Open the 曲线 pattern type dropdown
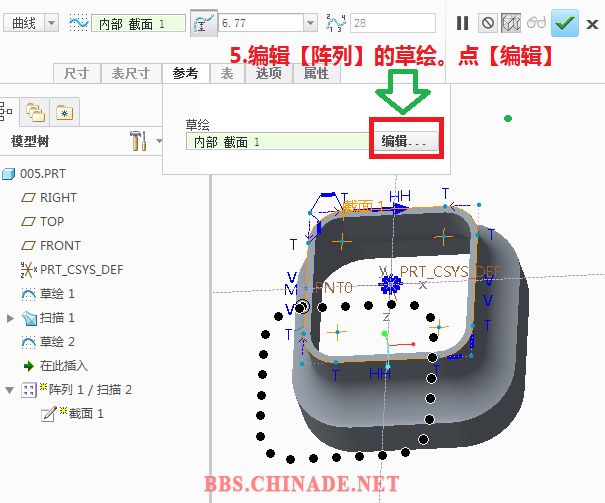This screenshot has width=605, height=503. pos(52,24)
